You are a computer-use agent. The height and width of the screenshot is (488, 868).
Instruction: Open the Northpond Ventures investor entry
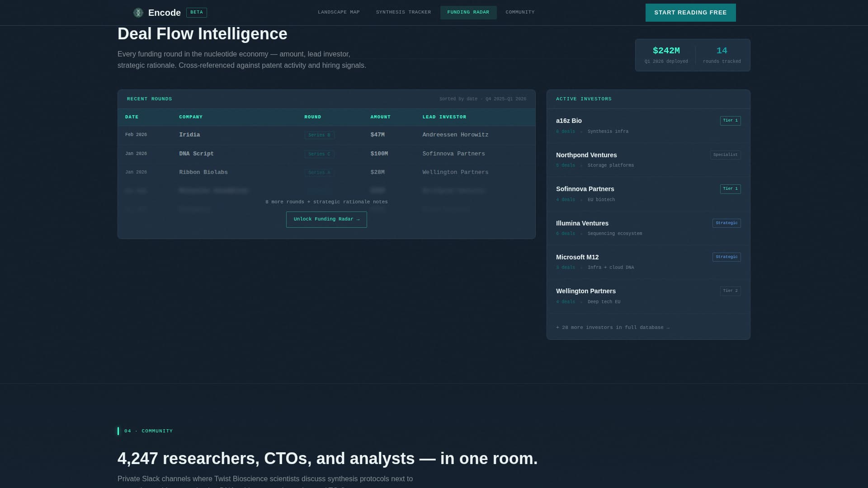(x=648, y=160)
